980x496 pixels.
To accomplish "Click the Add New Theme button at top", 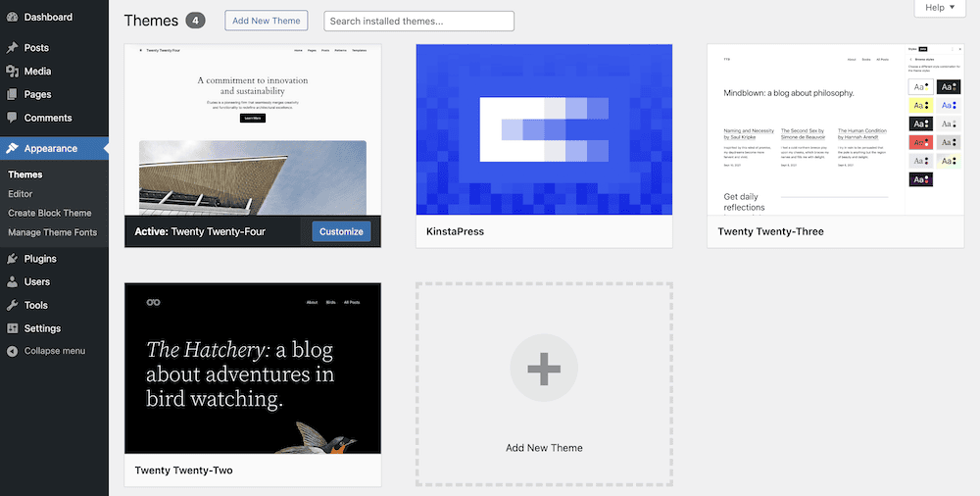I will (x=267, y=21).
